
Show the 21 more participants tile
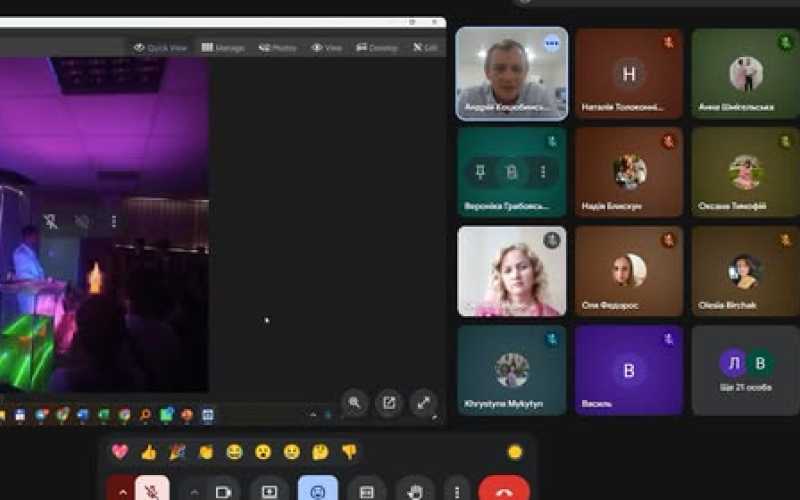(x=745, y=370)
